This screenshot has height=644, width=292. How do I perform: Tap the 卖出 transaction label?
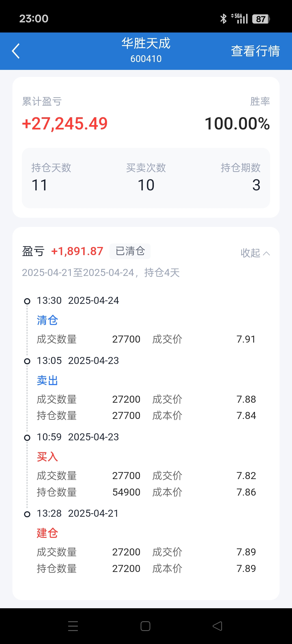click(47, 380)
